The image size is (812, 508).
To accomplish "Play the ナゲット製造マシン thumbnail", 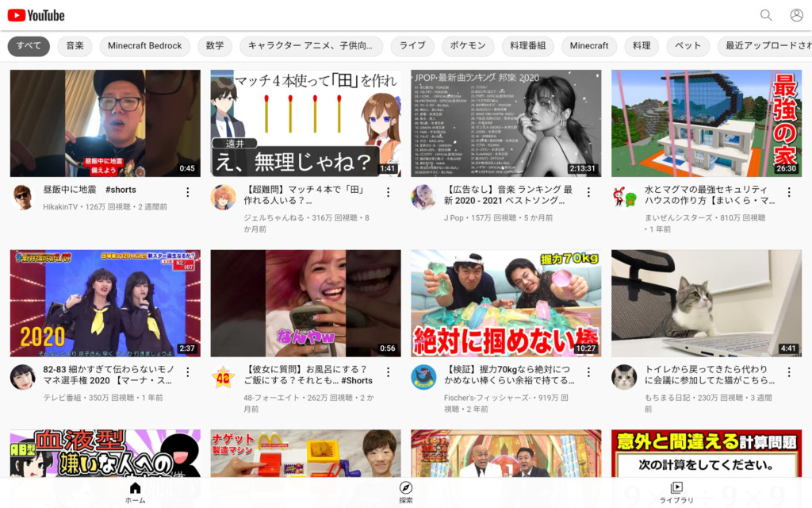I will click(x=305, y=453).
